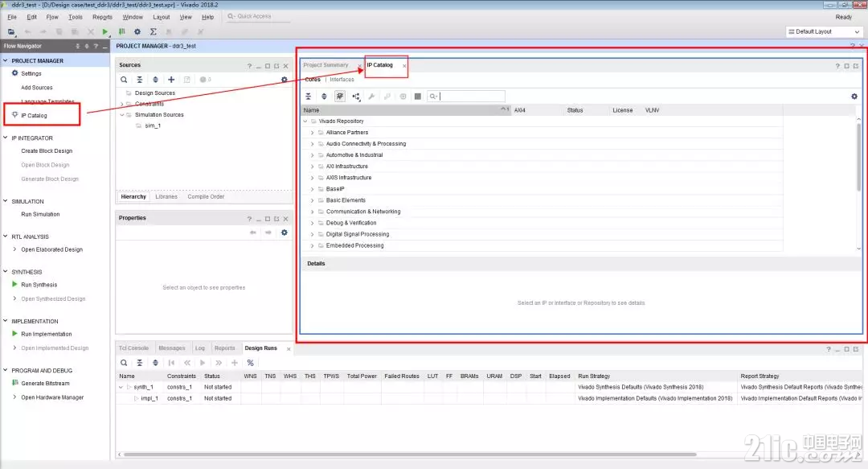Click the search icon in the Design Runs toolbar
The width and height of the screenshot is (868, 469).
point(124,363)
